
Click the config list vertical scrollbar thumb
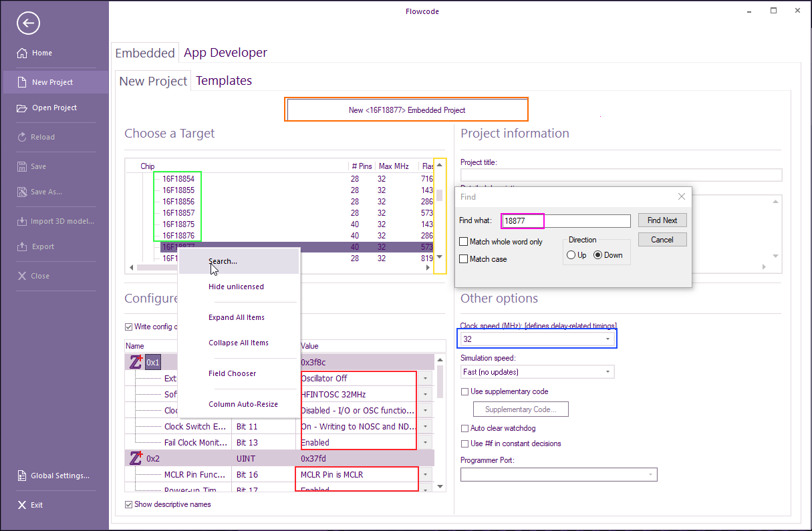pos(440,381)
